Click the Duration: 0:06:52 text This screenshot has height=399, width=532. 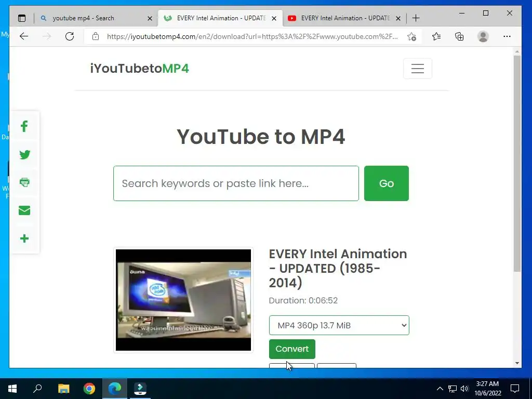click(303, 301)
